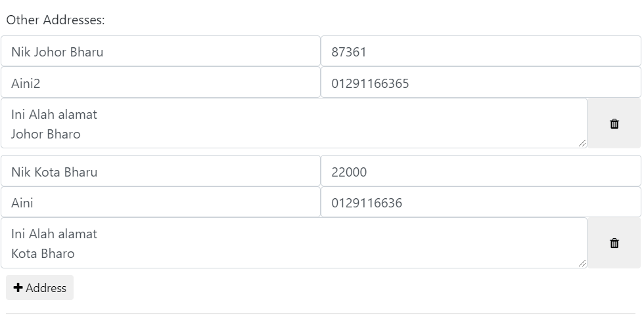
Task: Place cursor on the 'Kota Bharo' address line
Action: click(x=43, y=254)
